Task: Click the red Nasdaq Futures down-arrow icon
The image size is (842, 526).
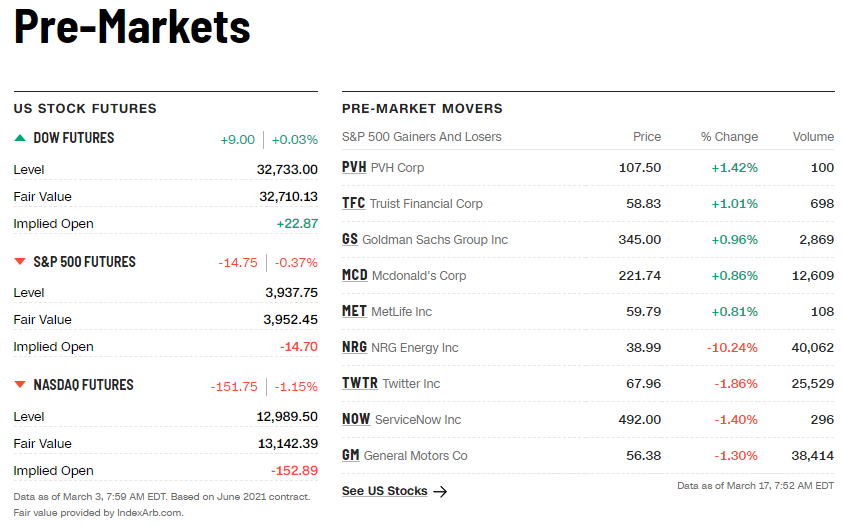Action: pos(20,385)
